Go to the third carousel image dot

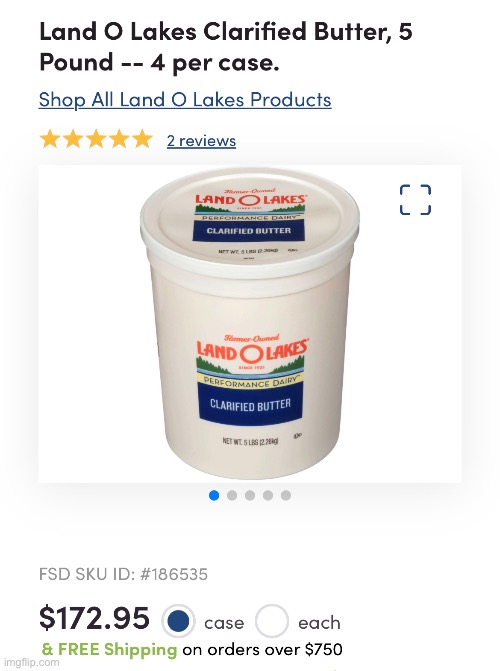(250, 496)
